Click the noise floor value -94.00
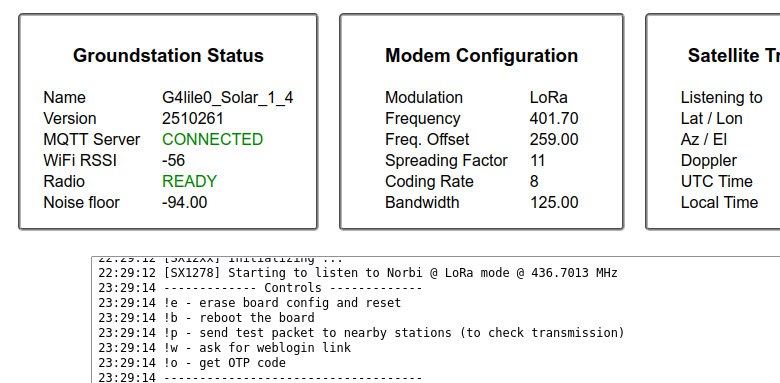The width and height of the screenshot is (780, 383). [x=185, y=202]
